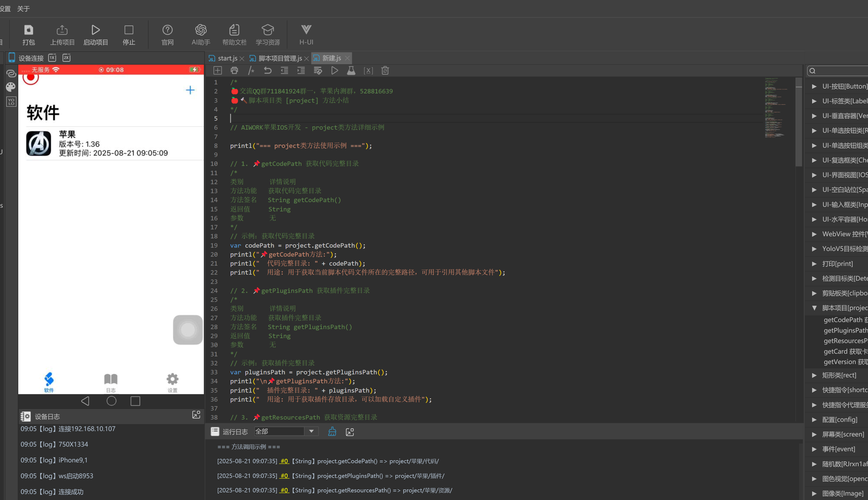Tap the 设置 gear tab in phone app
The height and width of the screenshot is (500, 868).
click(173, 383)
